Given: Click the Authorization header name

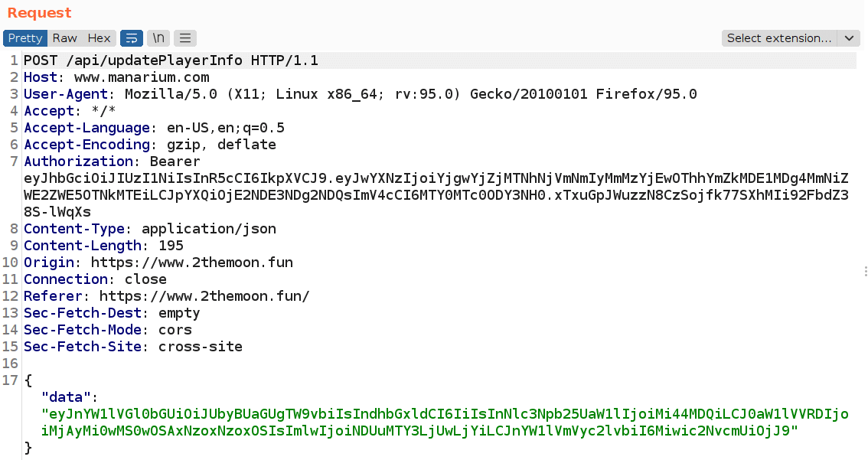Looking at the screenshot, I should 78,161.
